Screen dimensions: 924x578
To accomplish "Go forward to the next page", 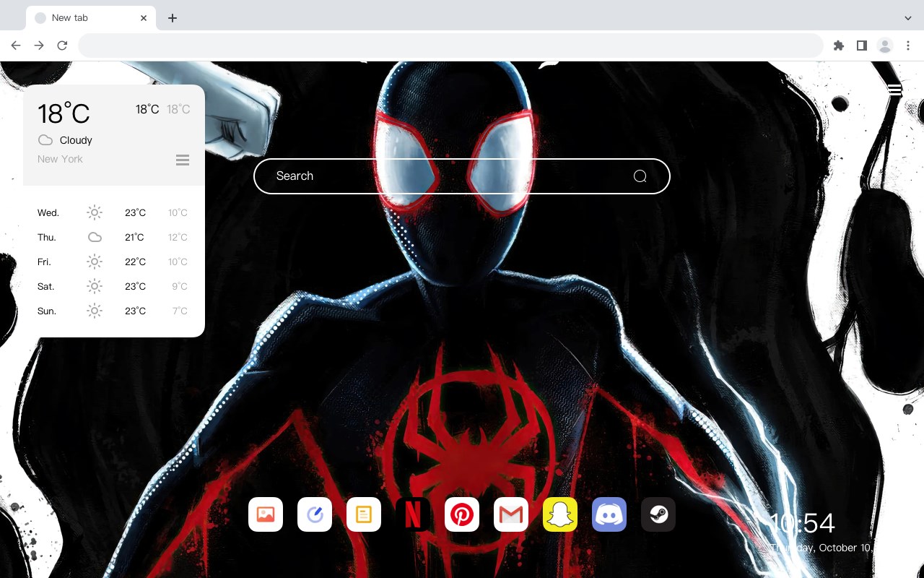I will point(39,46).
